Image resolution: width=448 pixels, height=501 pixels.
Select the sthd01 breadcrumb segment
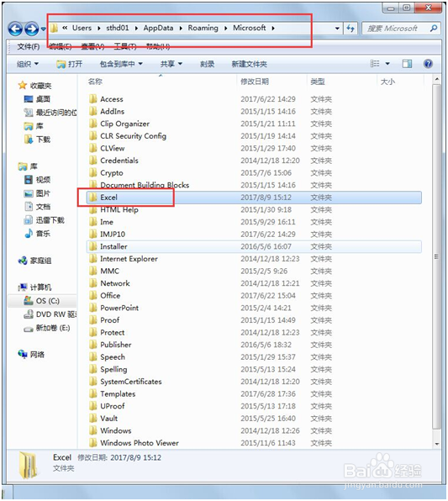point(118,28)
